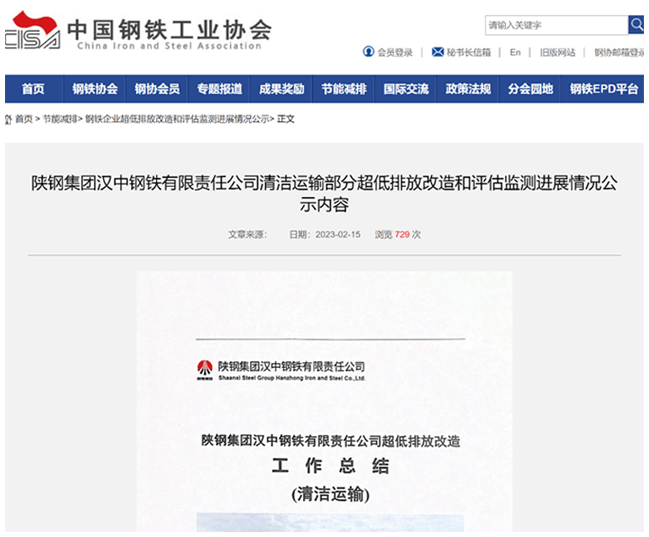Screen dimensions: 649x537
Task: Click the CISA logo icon
Action: click(x=33, y=30)
